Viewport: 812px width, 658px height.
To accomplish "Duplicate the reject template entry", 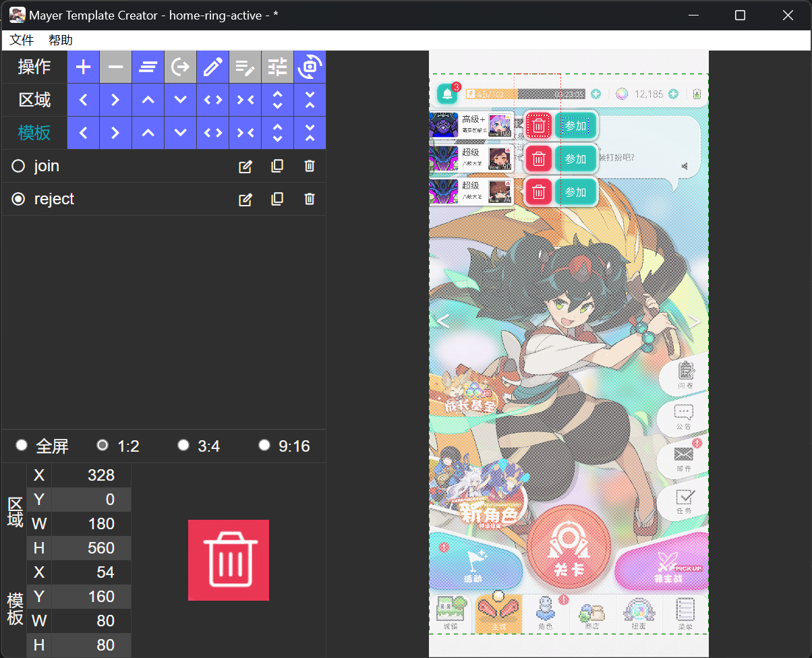I will pos(277,199).
